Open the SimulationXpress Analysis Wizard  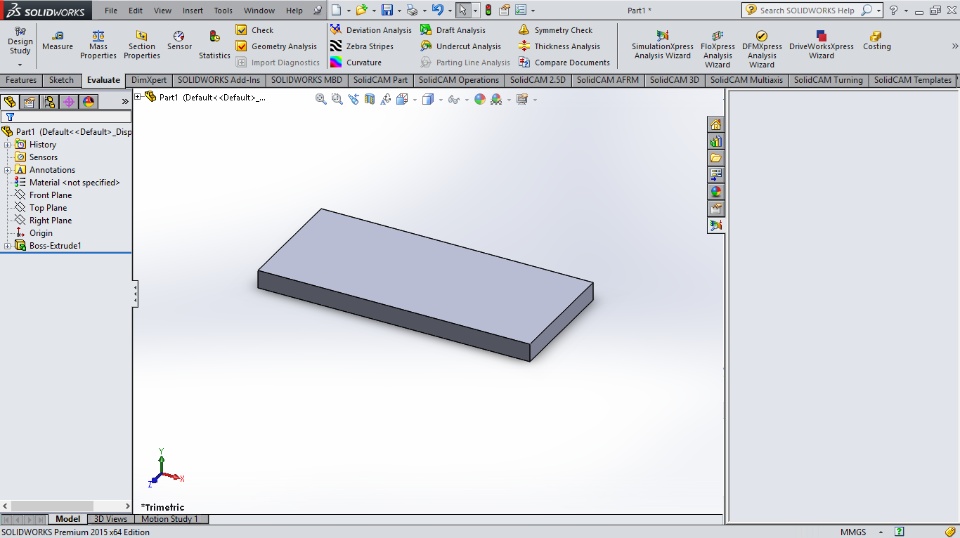(662, 45)
